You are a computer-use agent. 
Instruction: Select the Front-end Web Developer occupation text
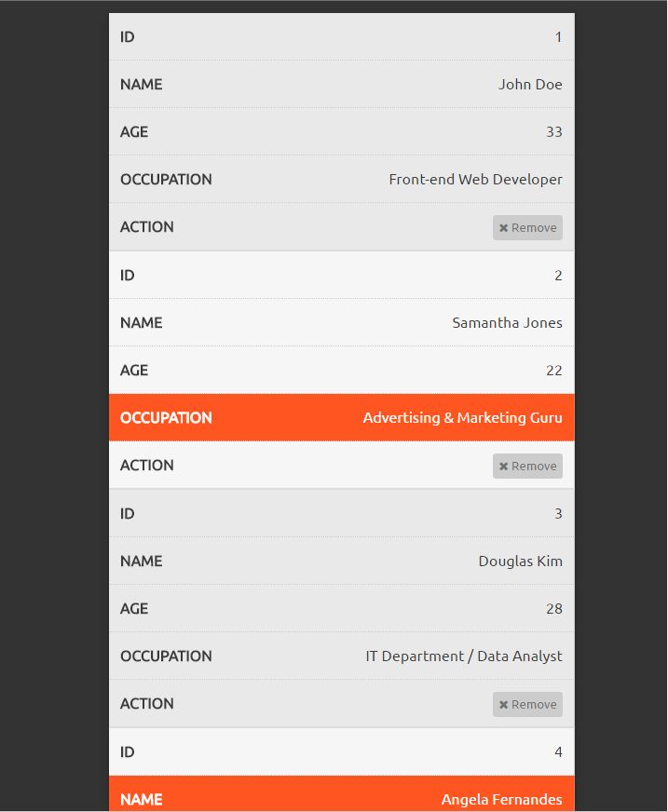click(475, 180)
